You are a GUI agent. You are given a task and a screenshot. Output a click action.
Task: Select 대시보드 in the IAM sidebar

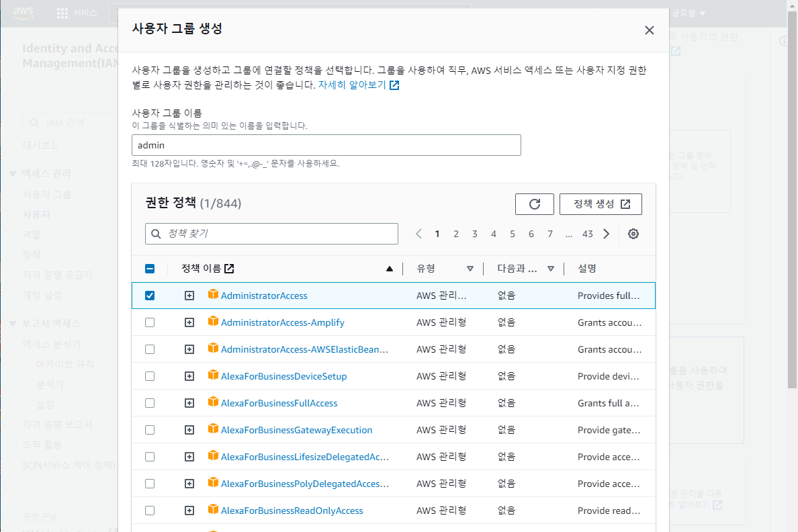pos(41,145)
